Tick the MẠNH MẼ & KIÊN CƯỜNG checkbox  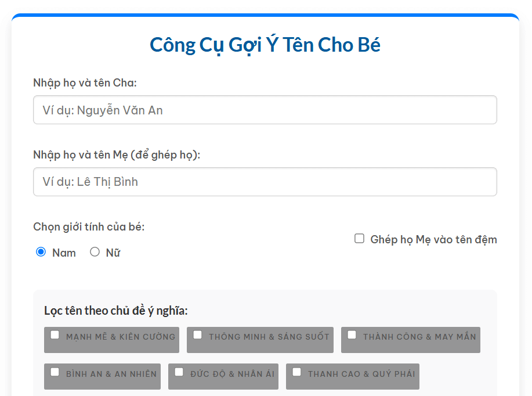55,335
